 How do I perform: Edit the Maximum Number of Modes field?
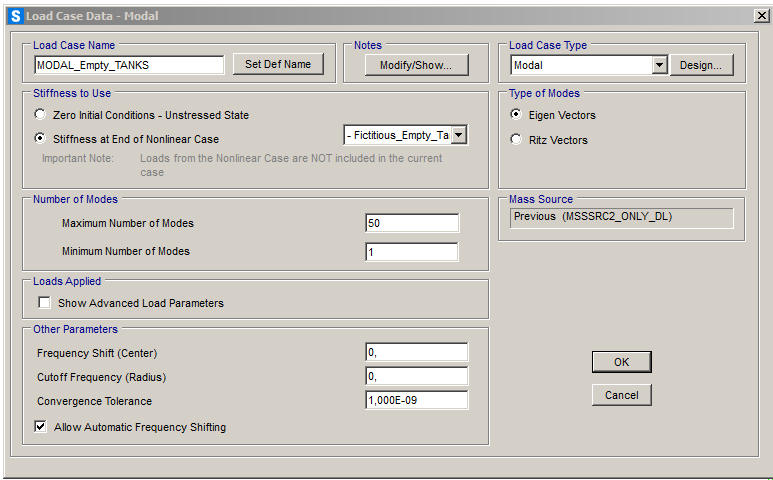412,223
